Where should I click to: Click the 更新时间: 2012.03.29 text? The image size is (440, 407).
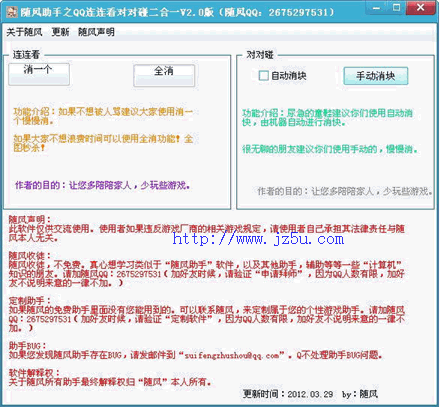(288, 394)
